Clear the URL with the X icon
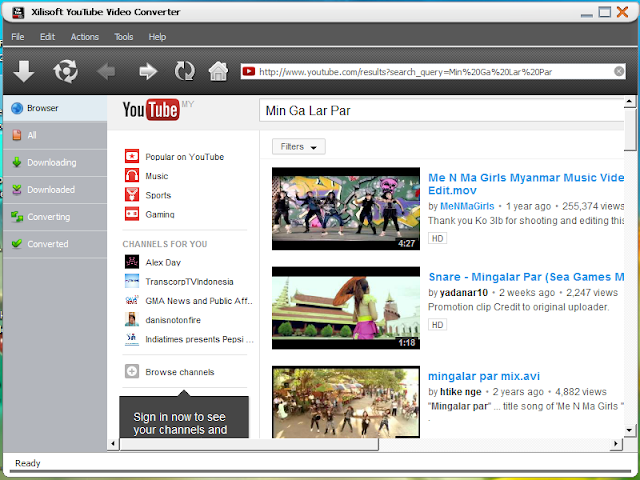The width and height of the screenshot is (640, 480). pyautogui.click(x=619, y=71)
